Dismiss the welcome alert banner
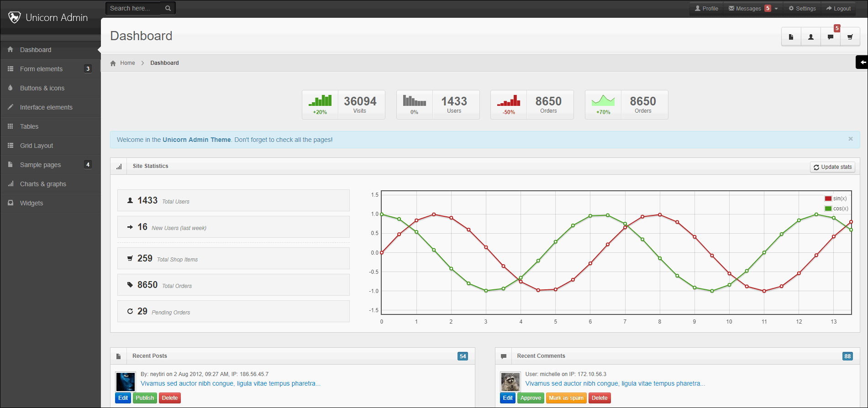 [x=851, y=139]
